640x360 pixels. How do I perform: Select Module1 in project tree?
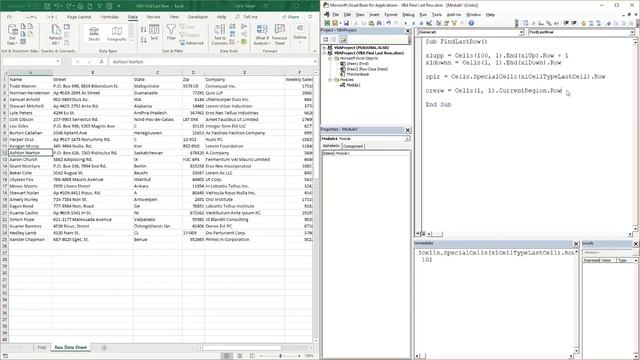tap(353, 85)
